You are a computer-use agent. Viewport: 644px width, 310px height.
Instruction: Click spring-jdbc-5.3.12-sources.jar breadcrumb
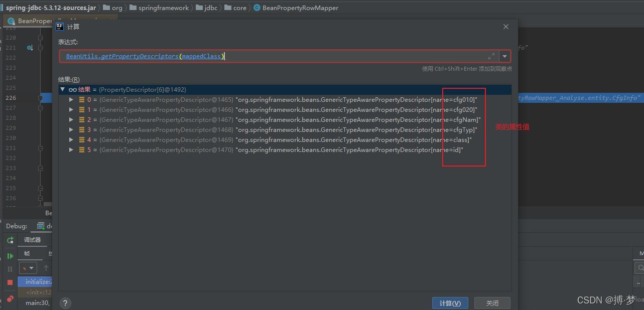click(x=51, y=8)
